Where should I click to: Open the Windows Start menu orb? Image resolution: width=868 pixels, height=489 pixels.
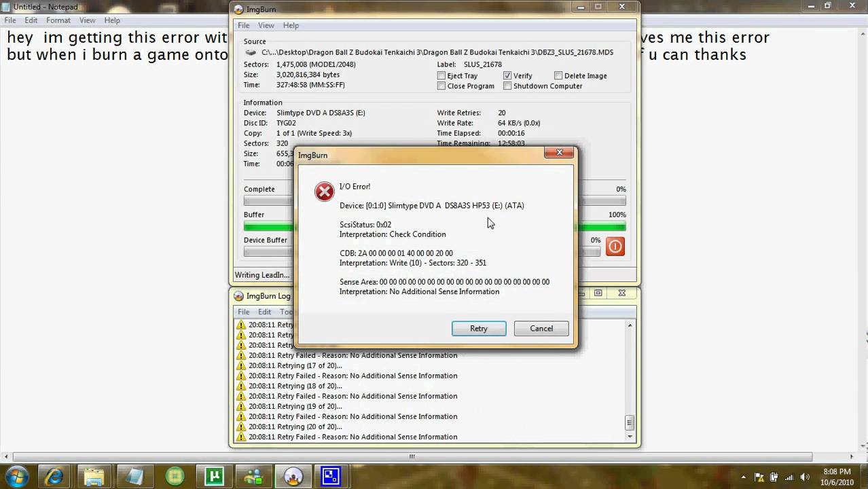point(16,476)
